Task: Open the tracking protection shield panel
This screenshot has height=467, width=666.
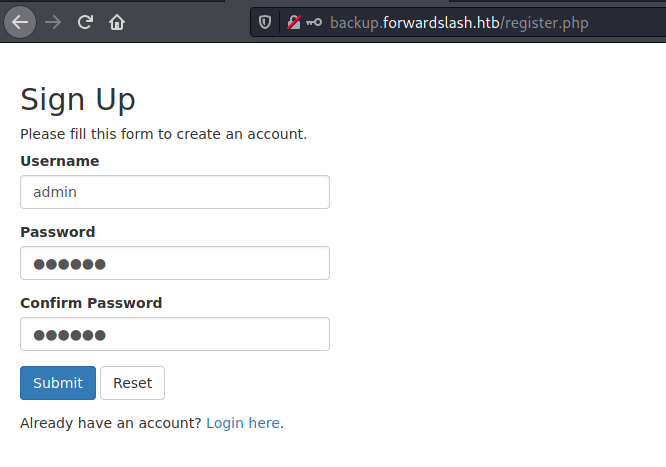Action: [x=265, y=22]
